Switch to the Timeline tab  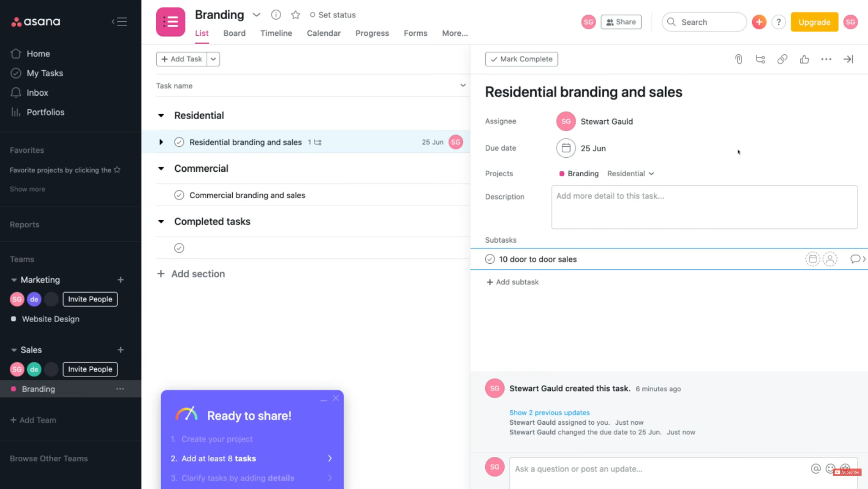276,33
